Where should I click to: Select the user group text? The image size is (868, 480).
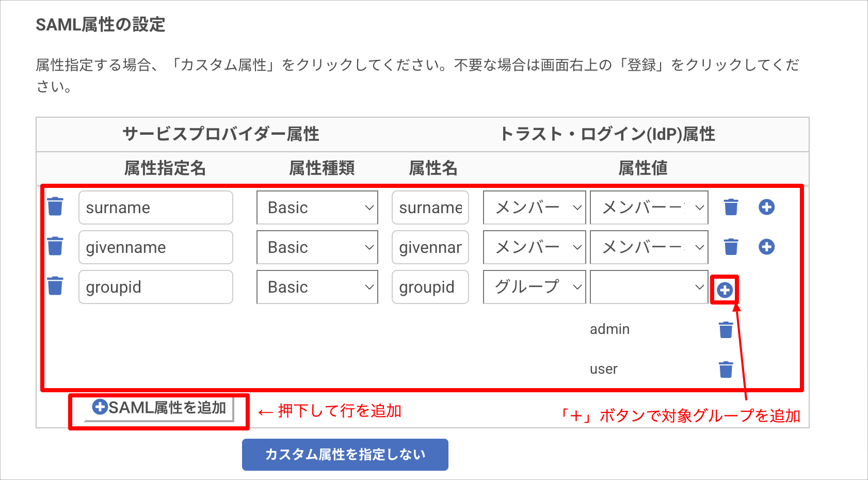coord(604,369)
